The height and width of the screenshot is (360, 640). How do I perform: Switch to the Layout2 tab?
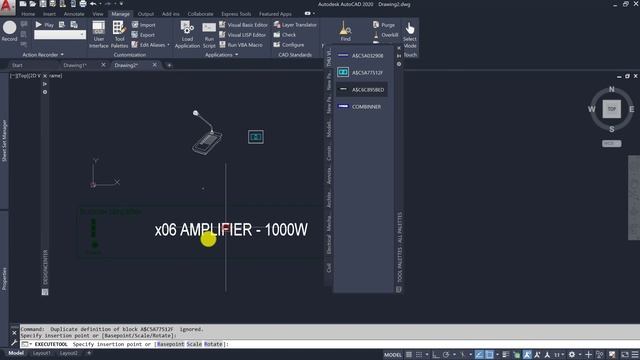(x=68, y=353)
